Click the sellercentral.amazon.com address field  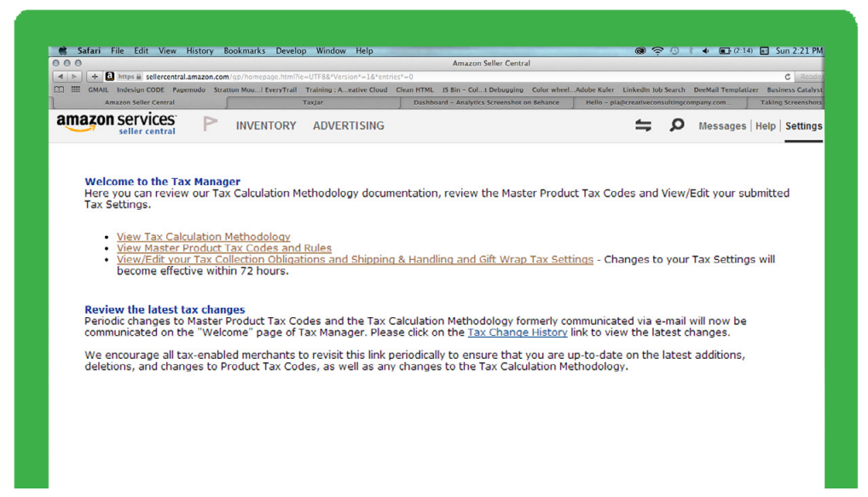[x=448, y=77]
